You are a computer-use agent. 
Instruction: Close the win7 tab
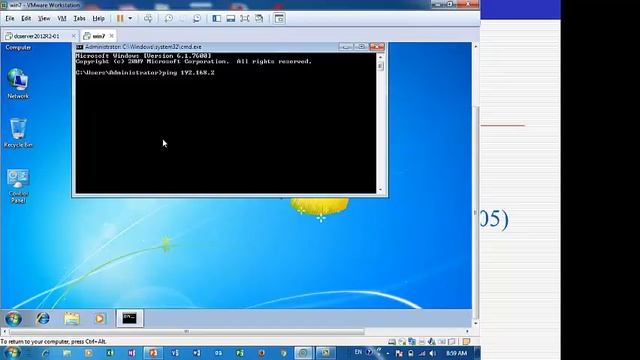click(x=111, y=36)
